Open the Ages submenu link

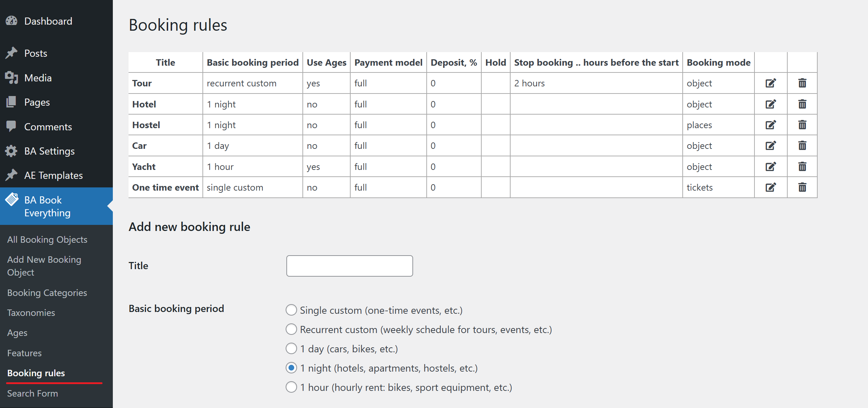(x=17, y=333)
